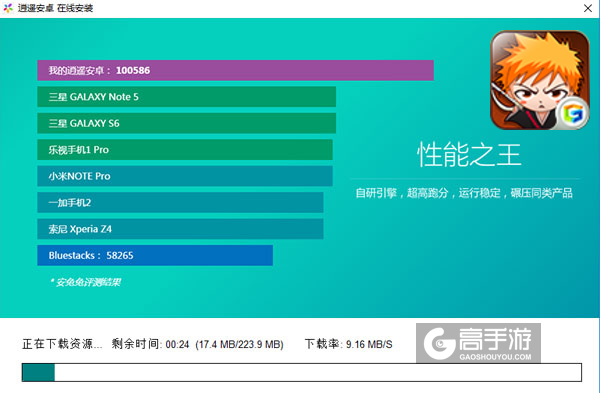Click the small G badge on game icon
600x393 pixels.
(x=572, y=113)
